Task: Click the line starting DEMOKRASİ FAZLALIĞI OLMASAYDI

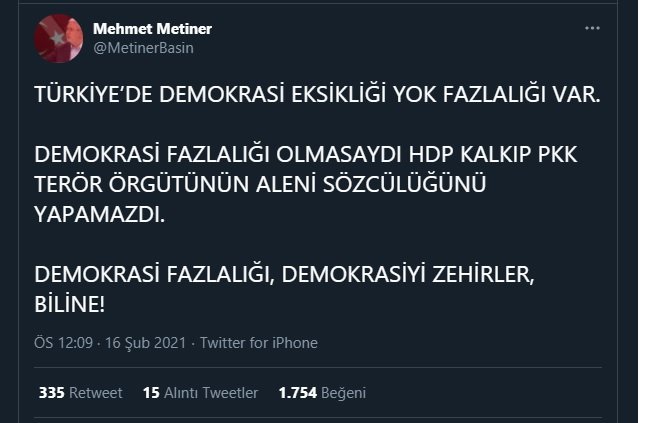Action: pyautogui.click(x=306, y=154)
